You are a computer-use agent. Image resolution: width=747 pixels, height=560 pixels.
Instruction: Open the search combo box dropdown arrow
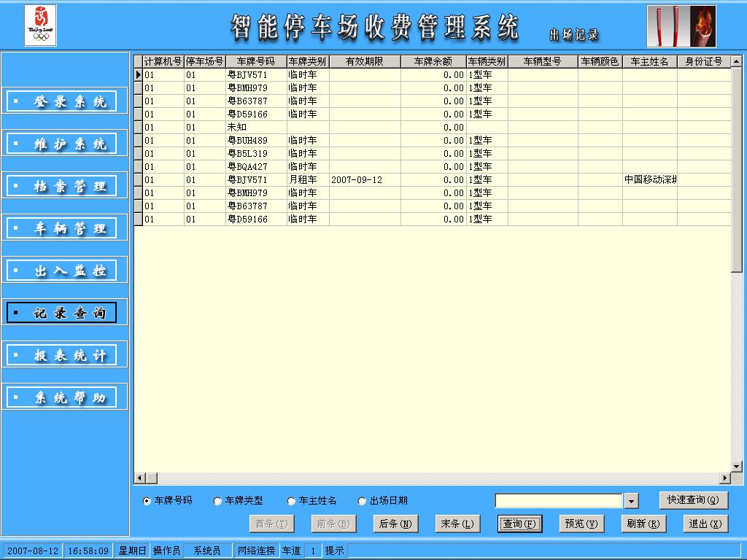point(632,501)
